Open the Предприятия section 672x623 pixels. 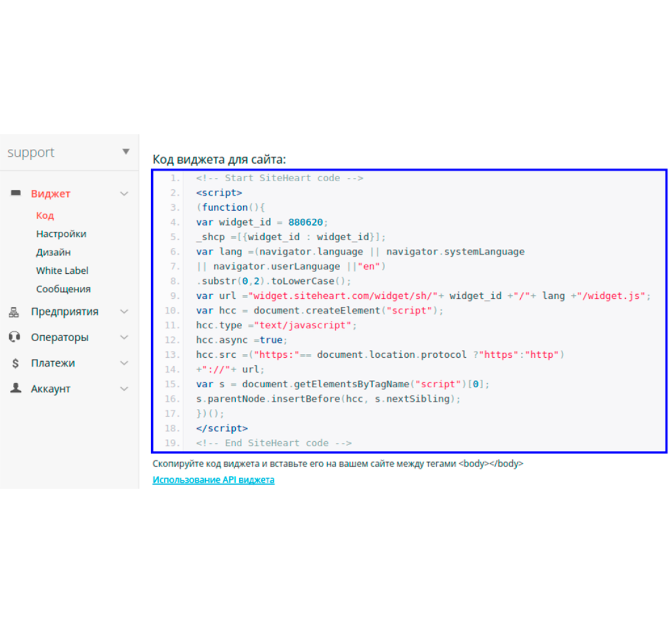point(65,311)
